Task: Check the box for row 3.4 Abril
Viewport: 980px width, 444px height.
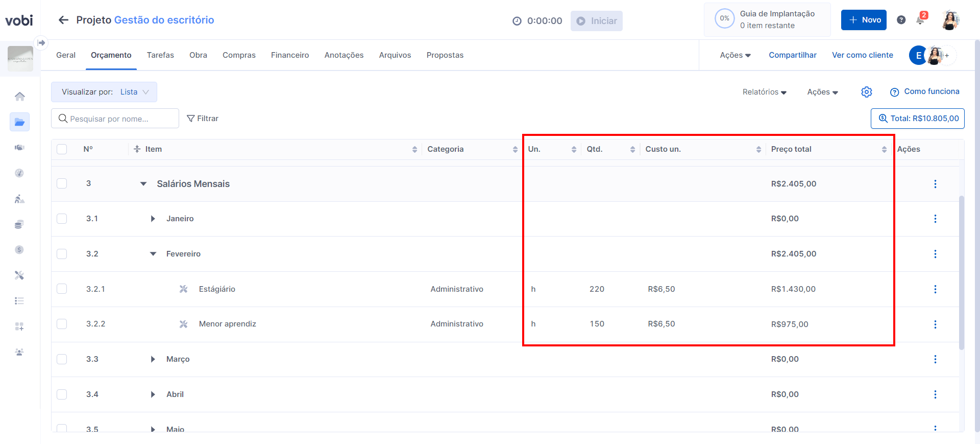Action: coord(62,394)
